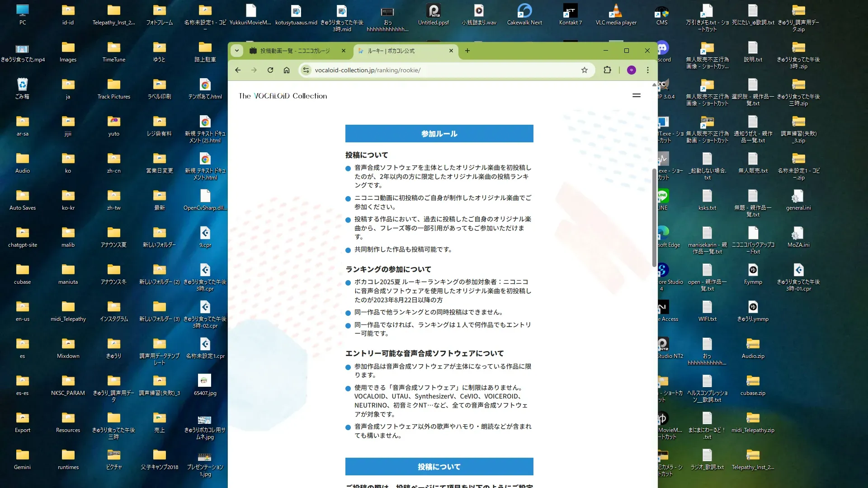Open the Chrome profile avatar
The width and height of the screenshot is (868, 488).
coord(632,70)
